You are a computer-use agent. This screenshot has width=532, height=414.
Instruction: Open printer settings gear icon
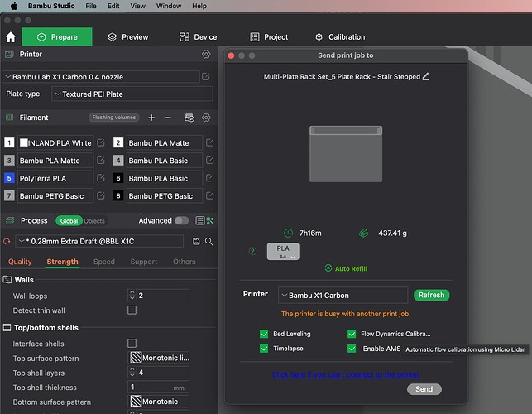tap(206, 54)
